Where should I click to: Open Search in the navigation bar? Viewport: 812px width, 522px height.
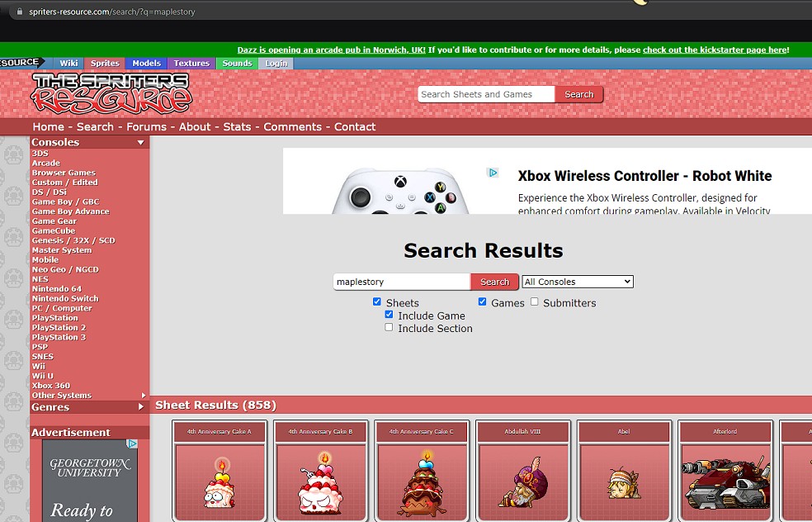(x=95, y=127)
